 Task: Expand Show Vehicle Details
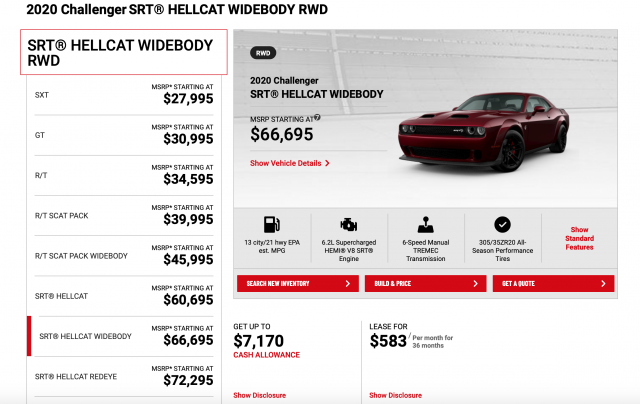290,163
